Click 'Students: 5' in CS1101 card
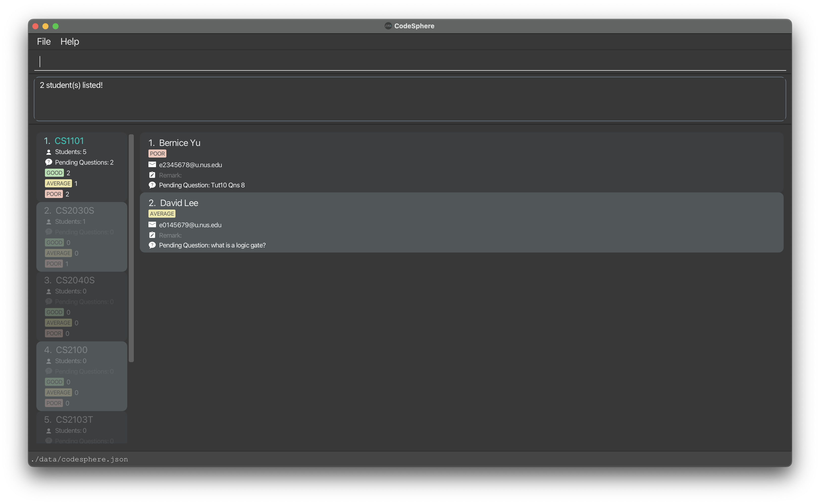Screen dimensions: 820x504 (x=71, y=152)
